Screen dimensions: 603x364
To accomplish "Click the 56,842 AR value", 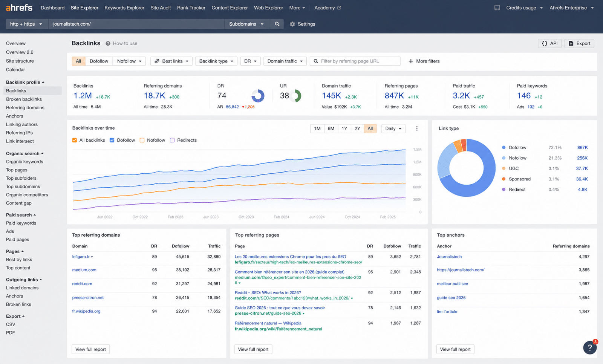I will coord(232,107).
